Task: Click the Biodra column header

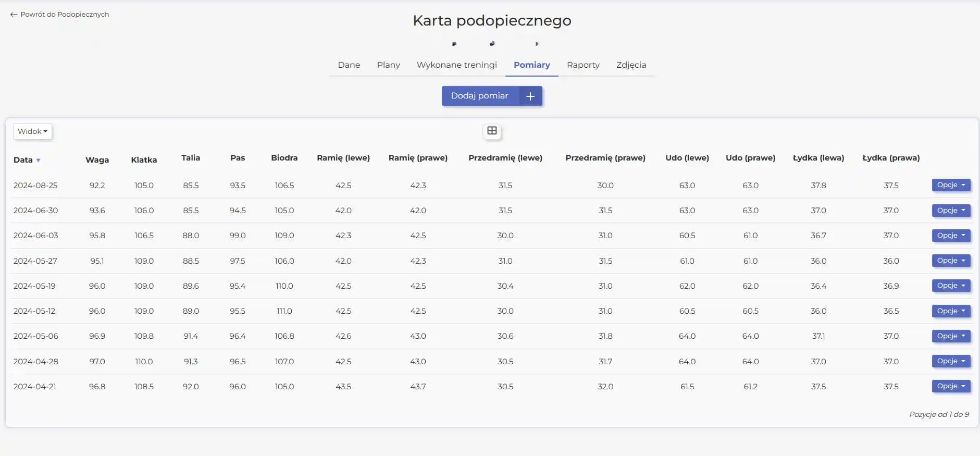Action: (x=284, y=158)
